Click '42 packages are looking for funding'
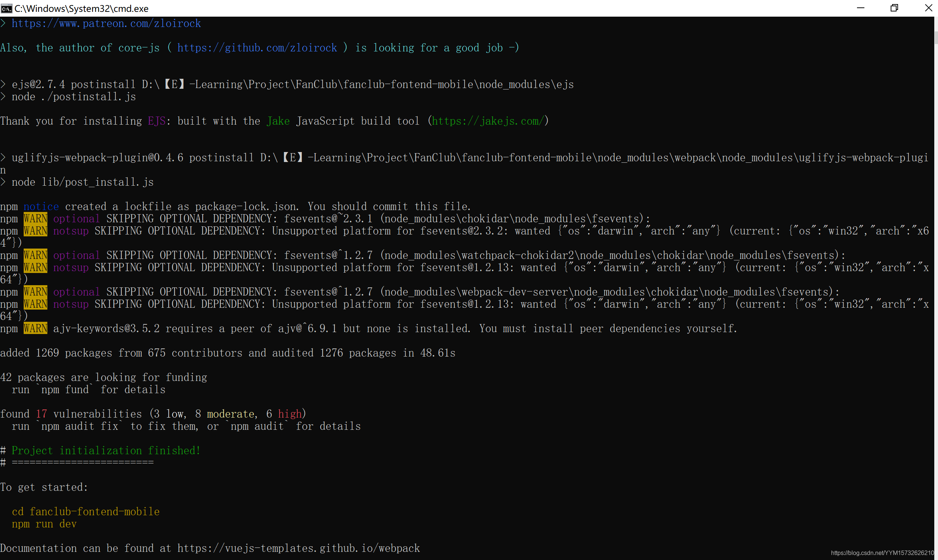This screenshot has height=560, width=938. [104, 377]
